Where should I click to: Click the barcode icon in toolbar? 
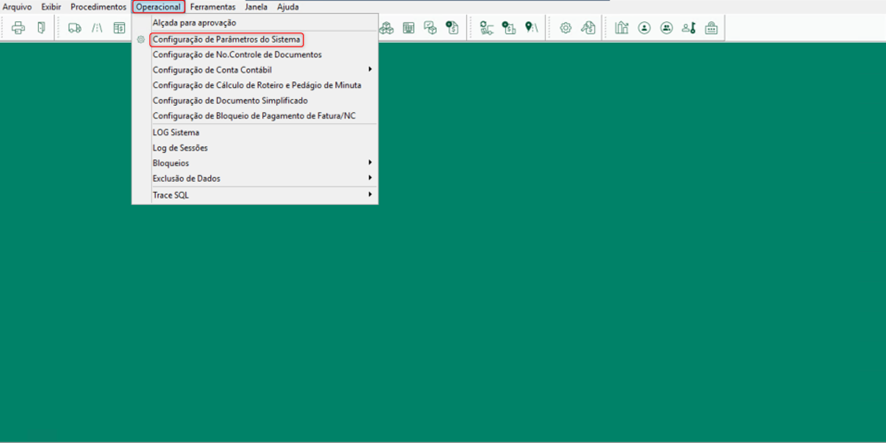tap(409, 28)
